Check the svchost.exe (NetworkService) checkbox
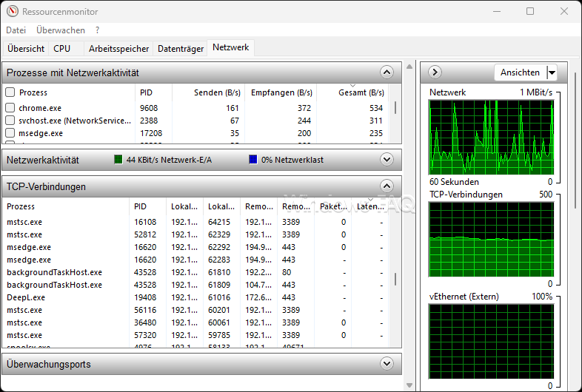582x392 pixels. (10, 121)
